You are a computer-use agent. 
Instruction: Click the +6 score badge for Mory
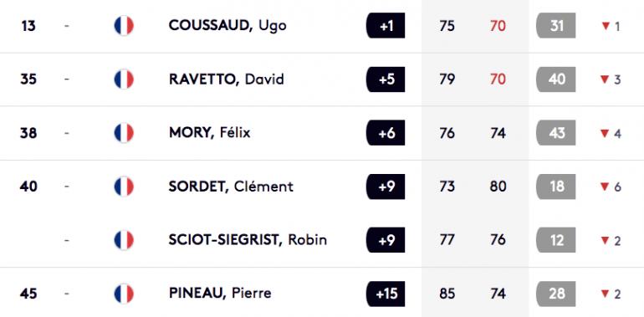click(x=386, y=133)
